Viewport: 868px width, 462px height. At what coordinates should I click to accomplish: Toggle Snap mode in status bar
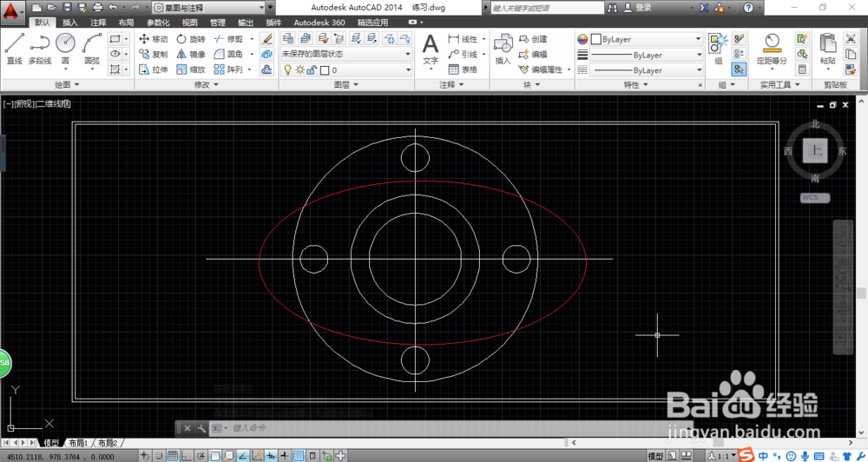click(x=159, y=456)
